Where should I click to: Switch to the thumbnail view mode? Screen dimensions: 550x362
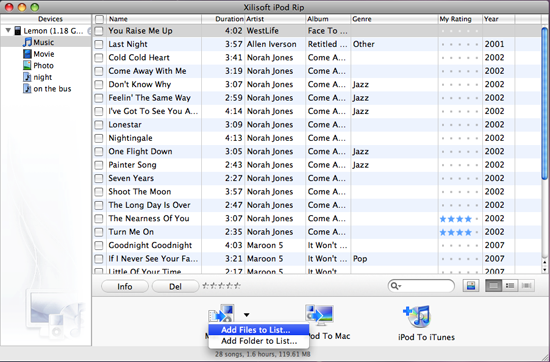point(493,286)
